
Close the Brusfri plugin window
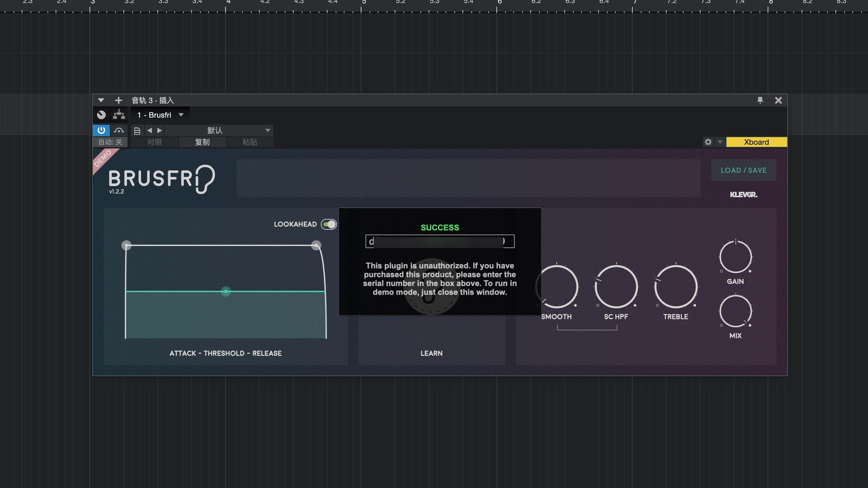tap(778, 100)
